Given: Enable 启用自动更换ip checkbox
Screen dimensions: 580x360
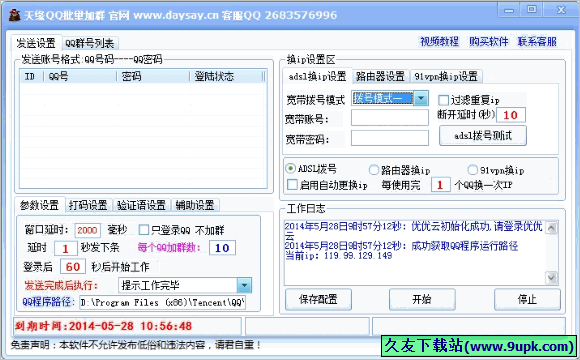Looking at the screenshot, I should point(292,185).
